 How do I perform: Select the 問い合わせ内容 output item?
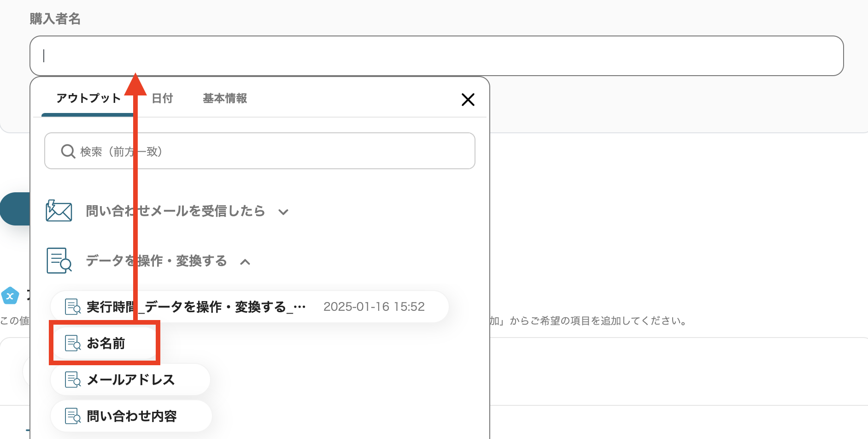pos(134,415)
